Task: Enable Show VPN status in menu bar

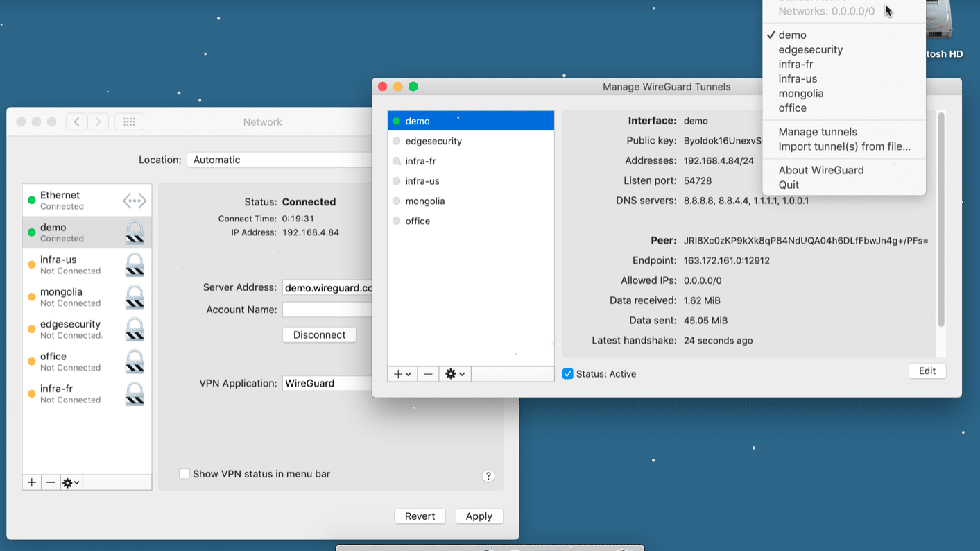Action: click(184, 474)
